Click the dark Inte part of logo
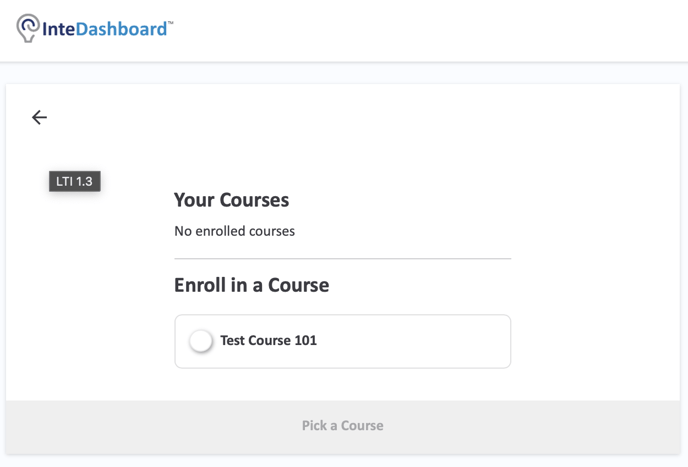Viewport: 688px width, 467px height. coord(58,29)
